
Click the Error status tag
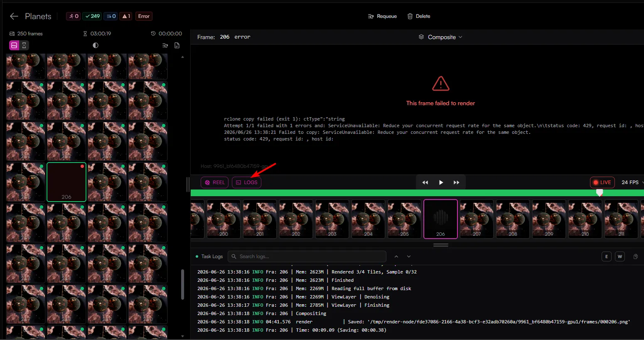click(x=144, y=16)
